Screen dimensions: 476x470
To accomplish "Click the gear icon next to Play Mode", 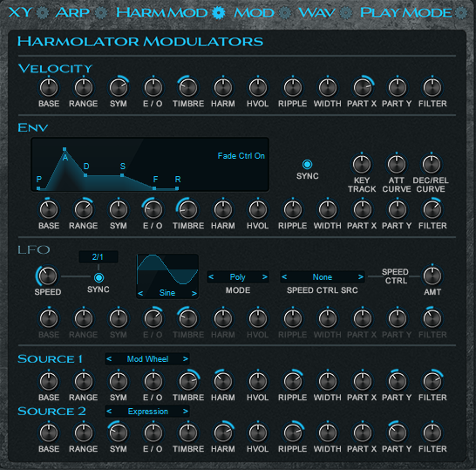I will click(461, 13).
